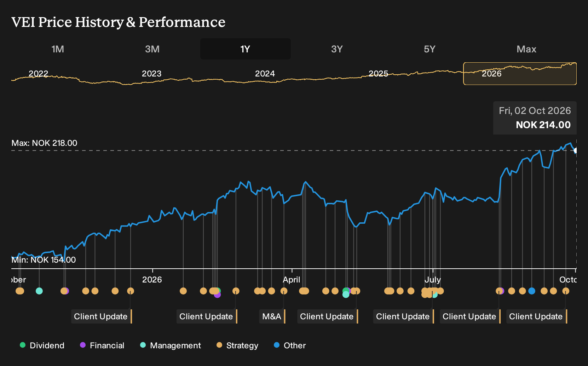Click the 'VEI Price History & Performance' heading
588x366 pixels.
click(119, 22)
